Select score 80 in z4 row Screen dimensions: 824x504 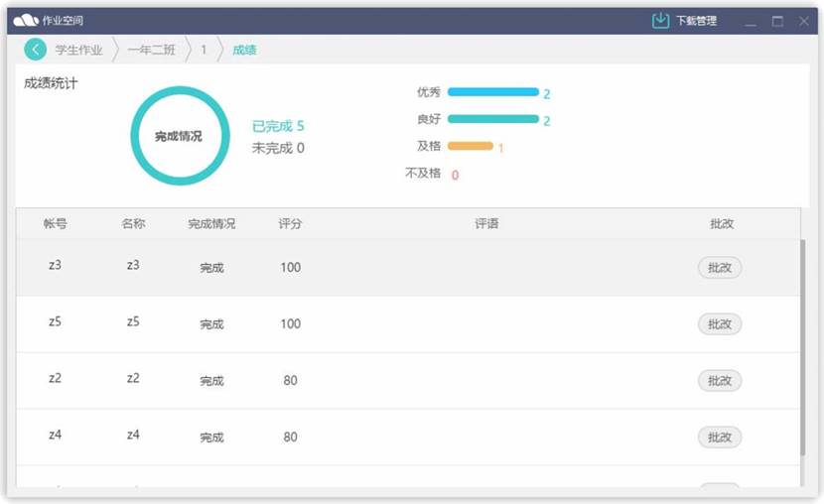[291, 438]
